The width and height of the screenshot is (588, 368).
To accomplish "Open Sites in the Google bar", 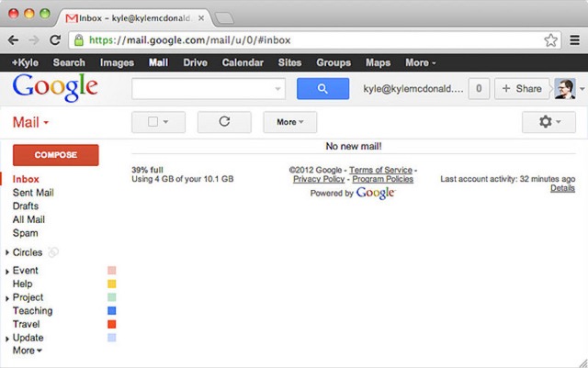I will [x=289, y=62].
